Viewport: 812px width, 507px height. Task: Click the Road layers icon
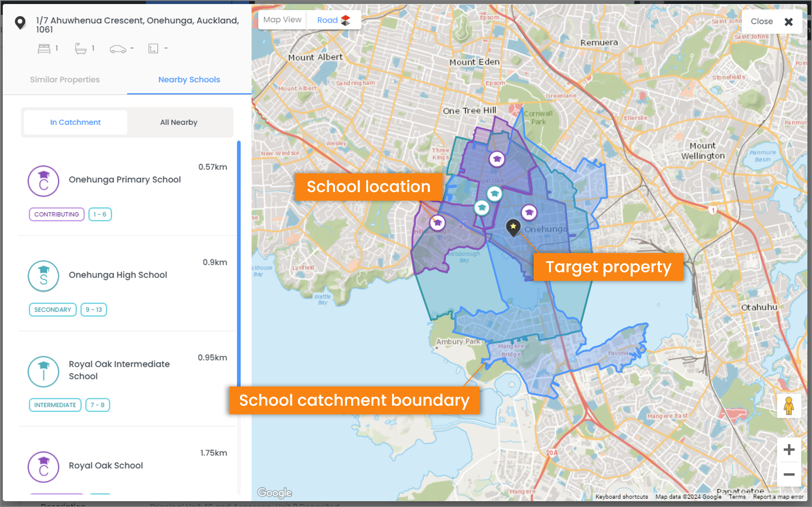(346, 20)
